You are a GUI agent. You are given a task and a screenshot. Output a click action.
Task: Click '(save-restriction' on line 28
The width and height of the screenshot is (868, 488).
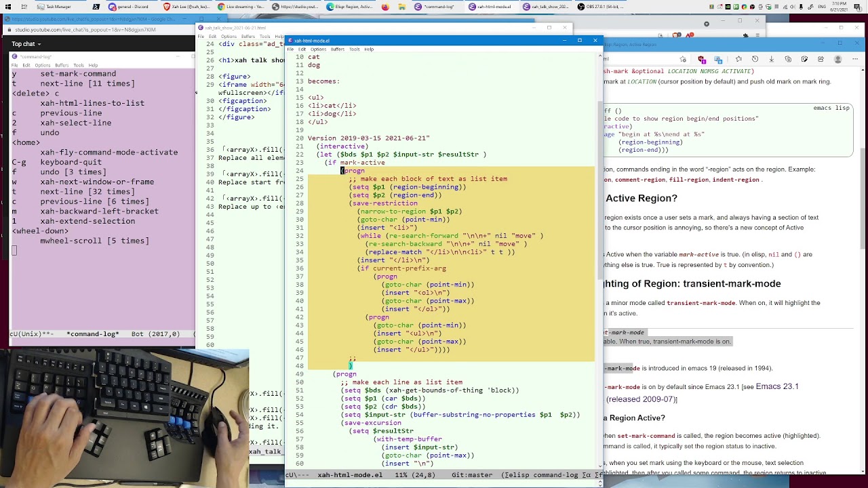pos(383,203)
